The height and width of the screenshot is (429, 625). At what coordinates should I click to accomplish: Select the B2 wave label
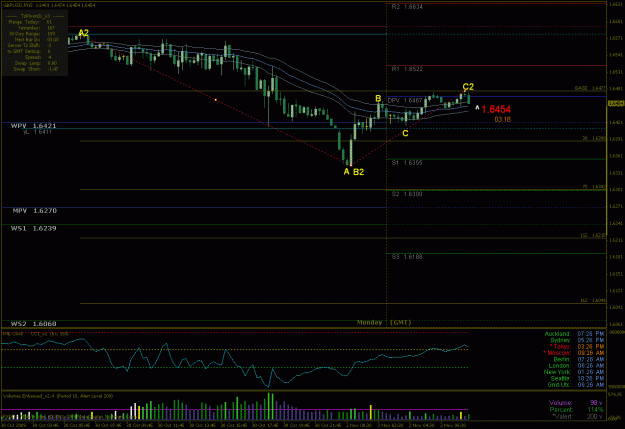[358, 172]
